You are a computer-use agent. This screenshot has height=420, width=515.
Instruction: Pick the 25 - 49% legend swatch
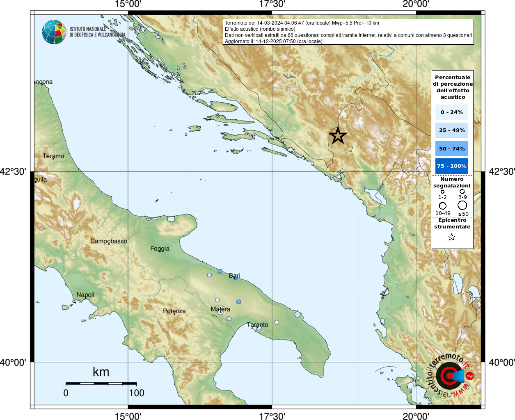[x=451, y=130]
